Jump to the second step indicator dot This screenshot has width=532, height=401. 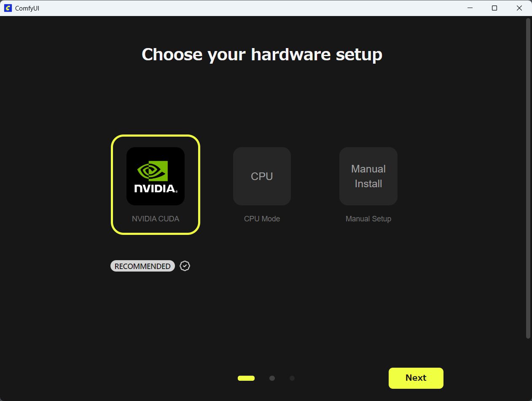pyautogui.click(x=272, y=378)
